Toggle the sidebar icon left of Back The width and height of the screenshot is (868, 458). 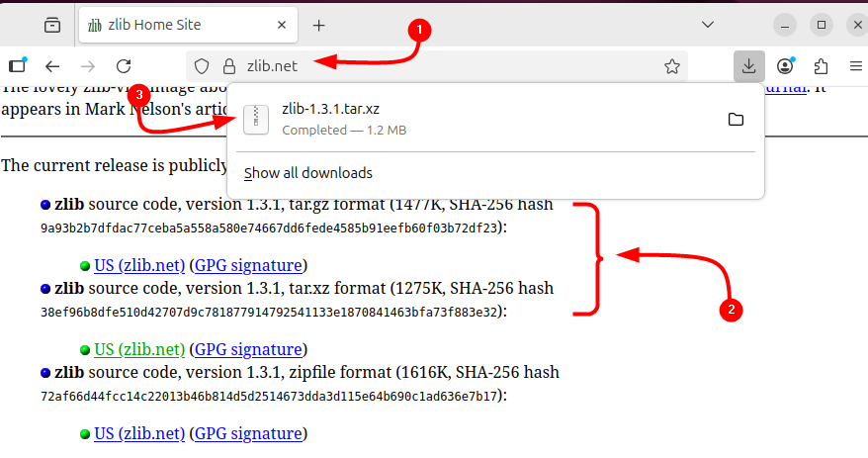[x=17, y=66]
